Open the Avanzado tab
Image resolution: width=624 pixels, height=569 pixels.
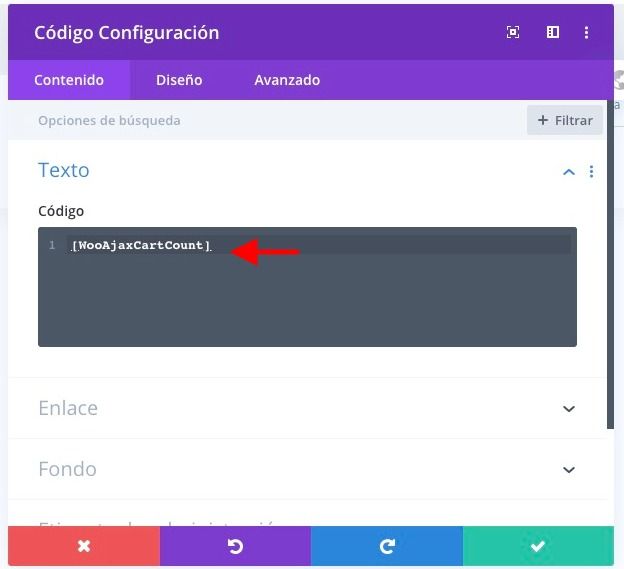click(x=287, y=80)
